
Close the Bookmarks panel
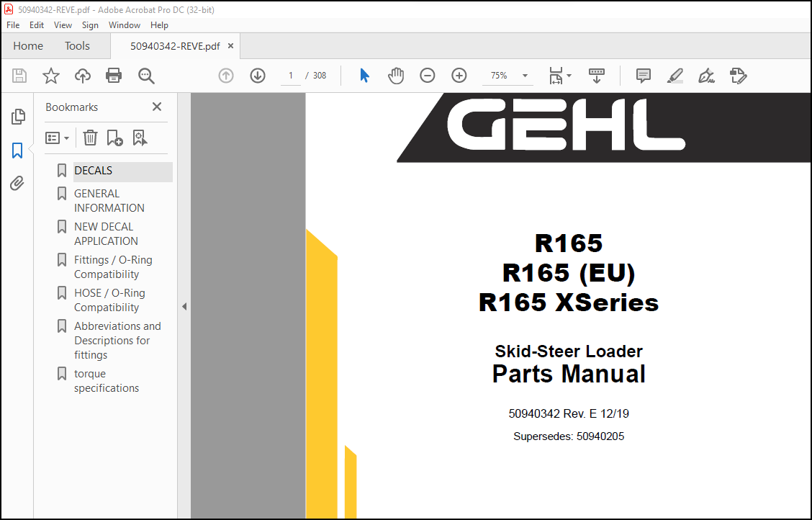click(x=157, y=107)
